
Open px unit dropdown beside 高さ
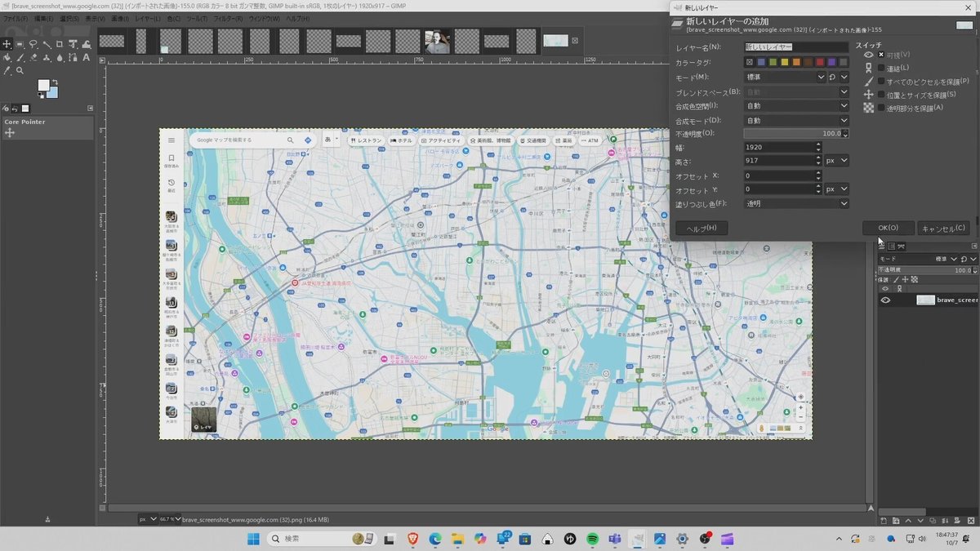[836, 161]
